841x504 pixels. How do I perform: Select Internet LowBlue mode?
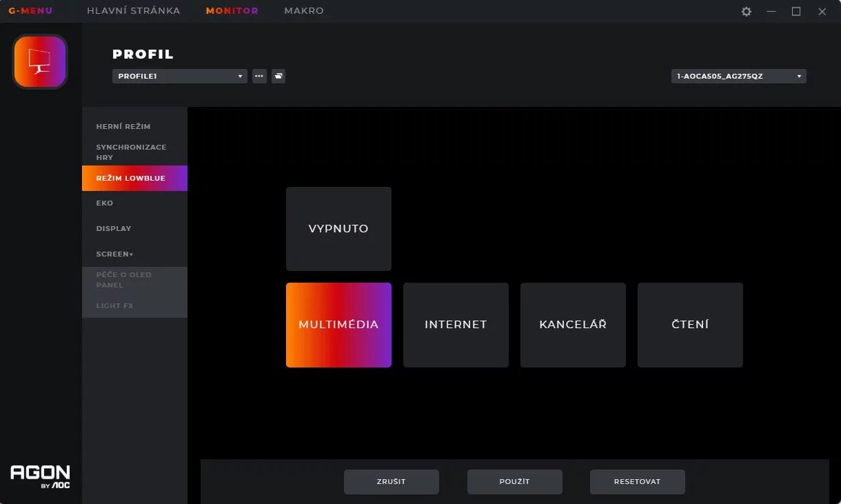[x=456, y=325]
